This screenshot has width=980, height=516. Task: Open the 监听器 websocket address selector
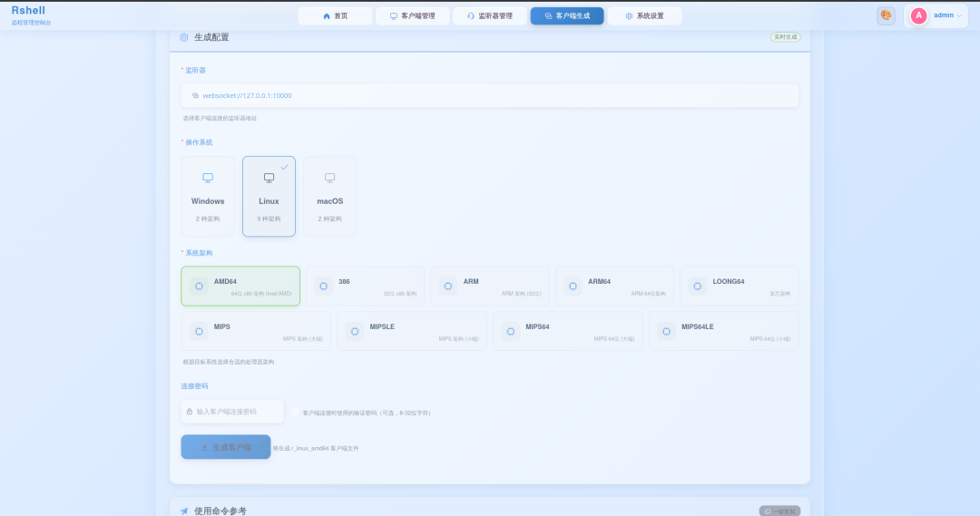(x=490, y=95)
